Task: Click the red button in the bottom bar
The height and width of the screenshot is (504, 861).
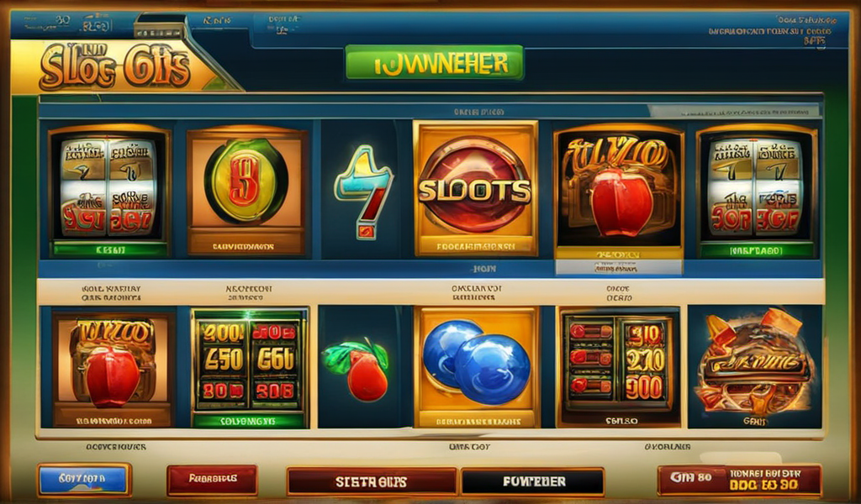Action: point(212,480)
